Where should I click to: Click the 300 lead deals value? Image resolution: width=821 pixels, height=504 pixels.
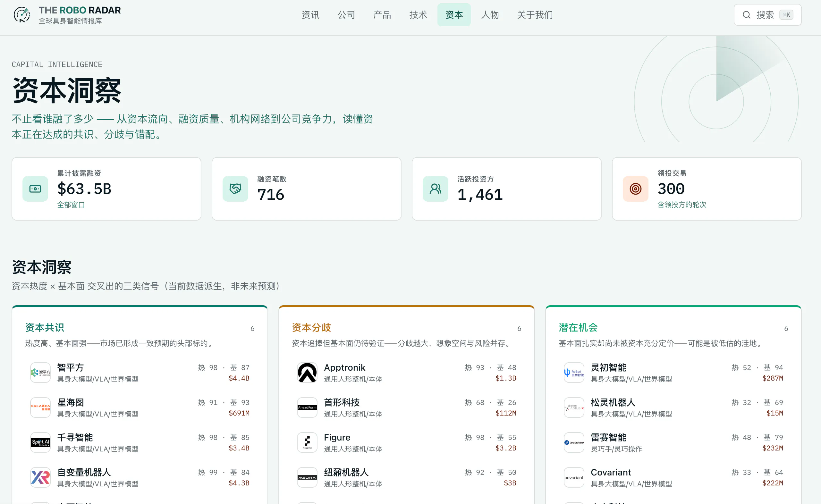pyautogui.click(x=671, y=189)
